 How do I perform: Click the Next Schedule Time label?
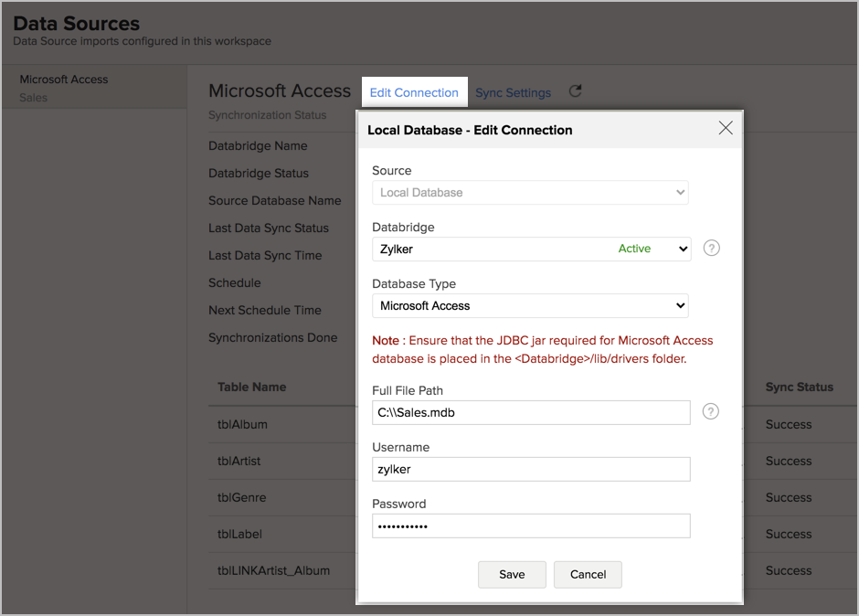[x=265, y=310]
